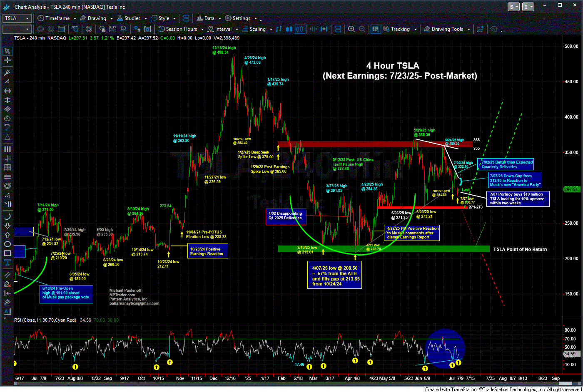Viewport: 583px width, 392px height.
Task: Click the calendar window icon in toolbar
Action: point(61,29)
